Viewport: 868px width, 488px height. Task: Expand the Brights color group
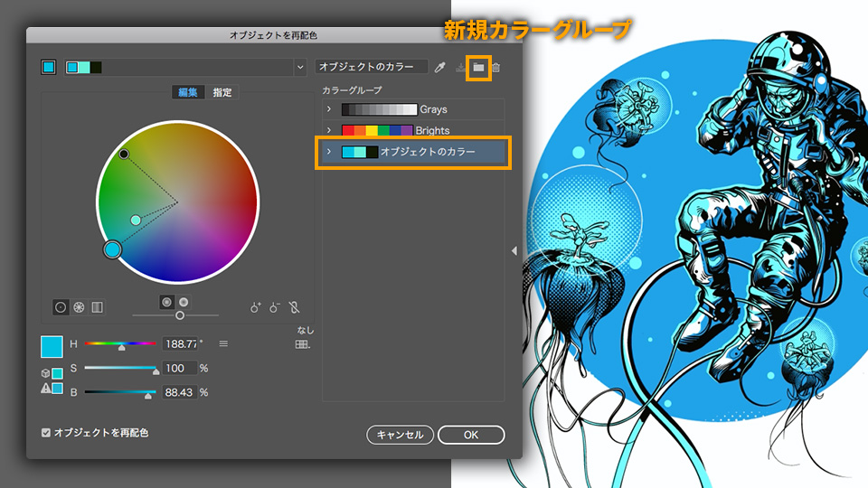329,130
